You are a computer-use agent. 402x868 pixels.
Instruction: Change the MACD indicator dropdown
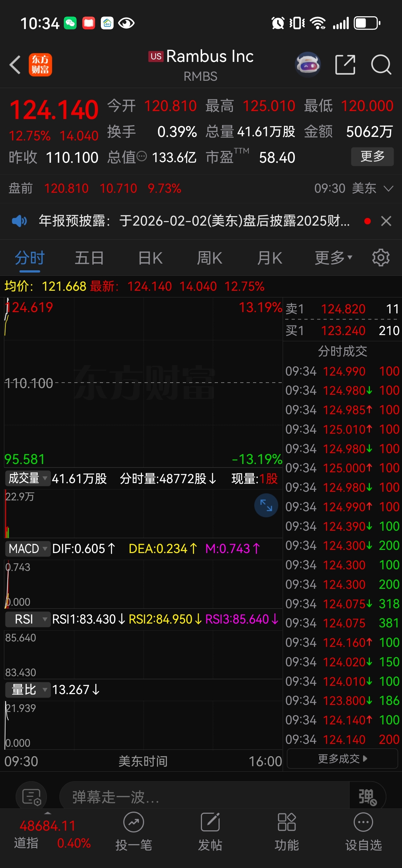28,549
